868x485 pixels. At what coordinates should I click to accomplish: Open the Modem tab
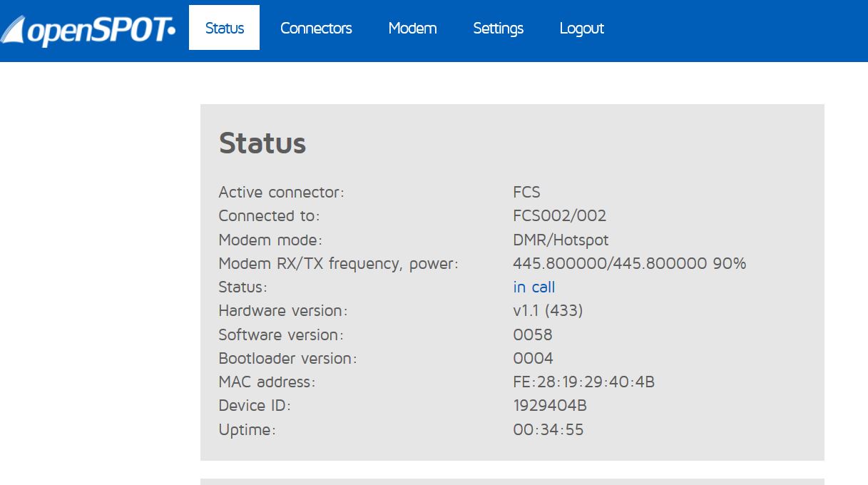(412, 28)
